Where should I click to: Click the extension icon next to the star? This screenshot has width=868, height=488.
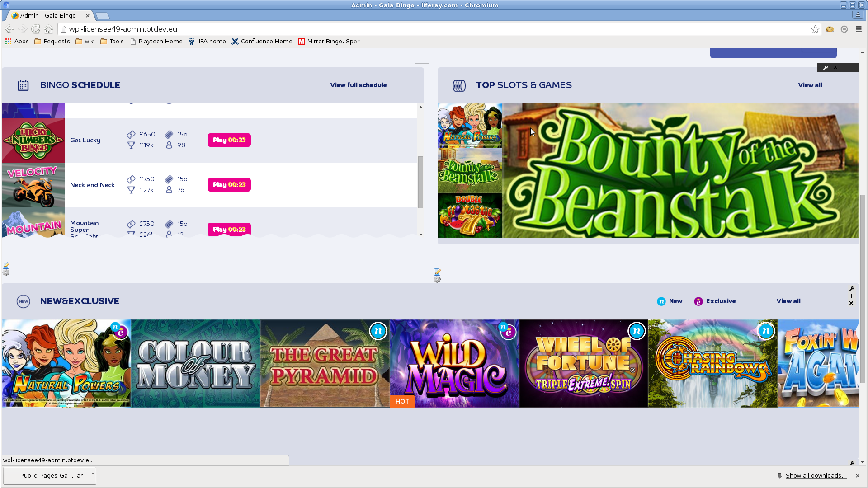[x=830, y=29]
